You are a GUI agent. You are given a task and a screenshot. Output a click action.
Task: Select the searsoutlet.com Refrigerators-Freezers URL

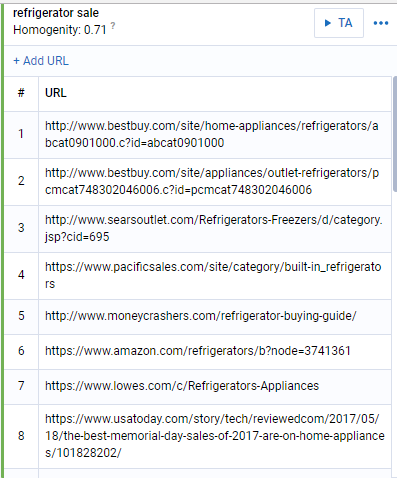[214, 228]
